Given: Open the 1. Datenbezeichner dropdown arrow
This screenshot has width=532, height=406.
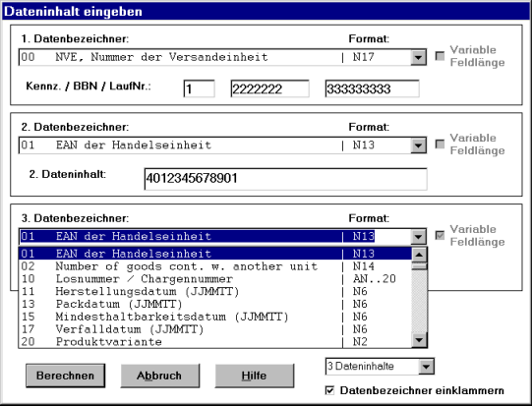Looking at the screenshot, I should [418, 57].
